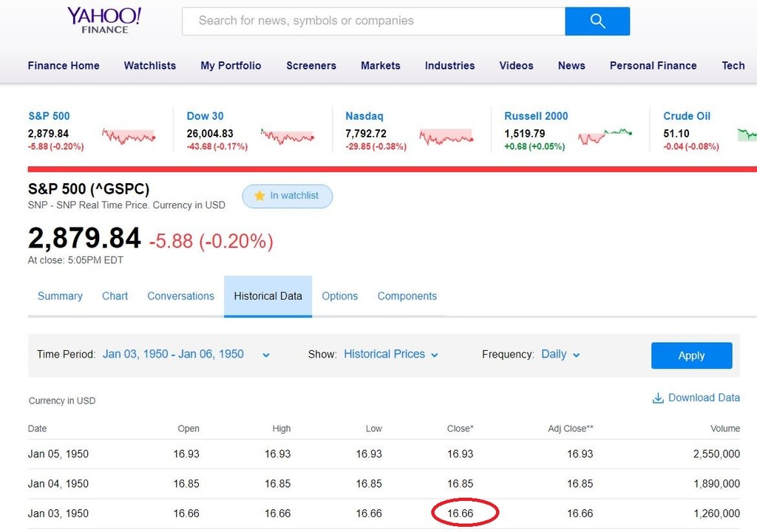This screenshot has height=532, width=757.
Task: Click the blue magnifier search button
Action: [x=597, y=21]
